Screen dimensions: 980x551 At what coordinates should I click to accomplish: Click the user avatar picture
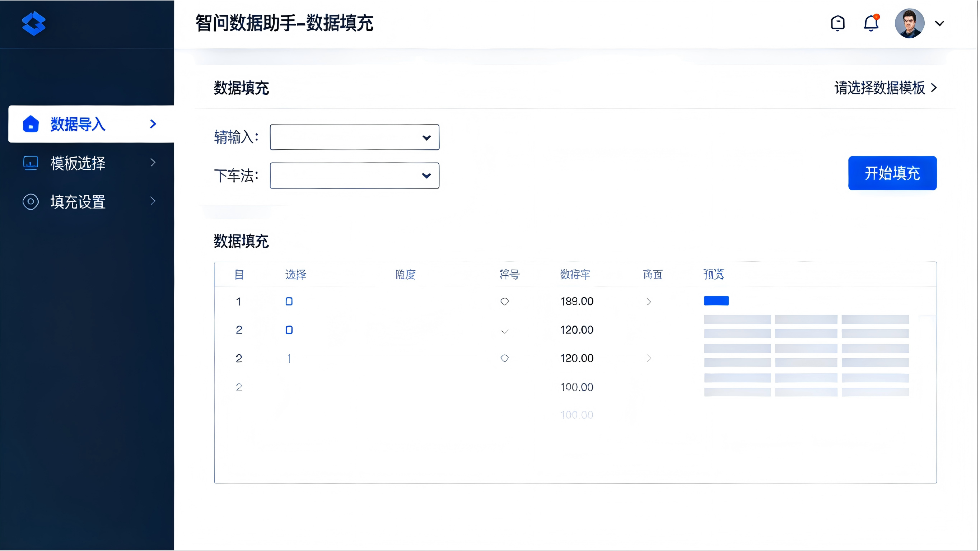point(909,23)
